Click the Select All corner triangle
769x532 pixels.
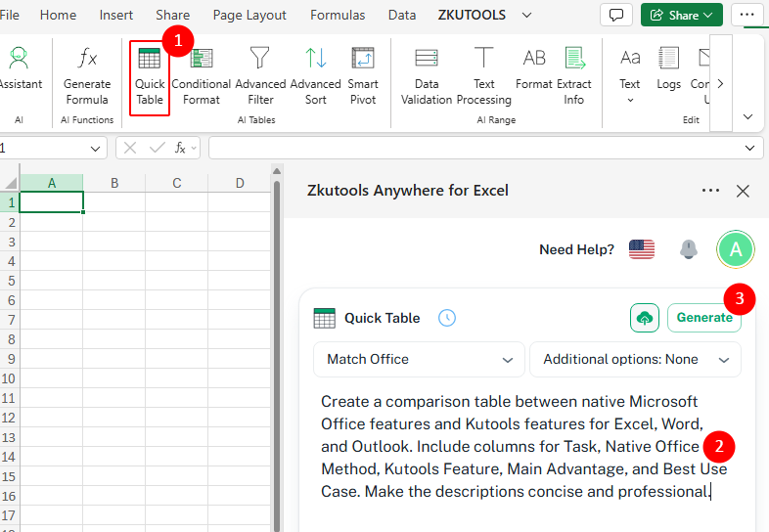(11, 183)
